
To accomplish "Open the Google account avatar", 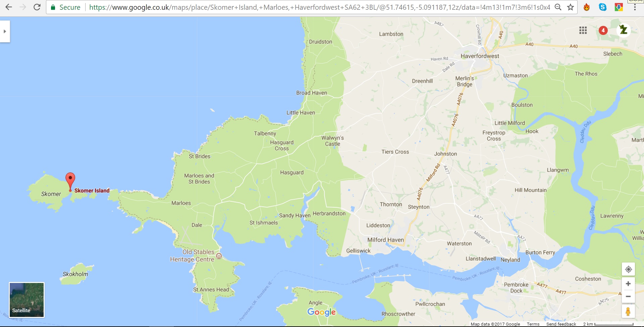I will [x=623, y=30].
